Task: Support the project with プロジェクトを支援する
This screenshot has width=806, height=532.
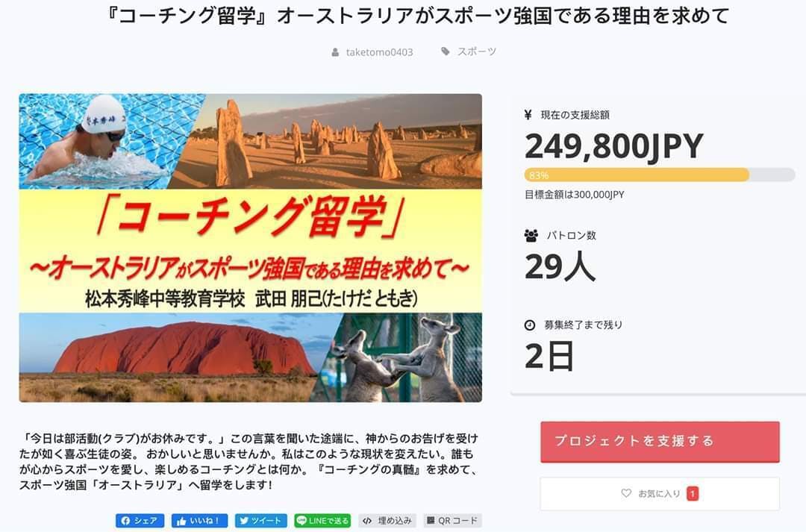Action: pyautogui.click(x=660, y=442)
